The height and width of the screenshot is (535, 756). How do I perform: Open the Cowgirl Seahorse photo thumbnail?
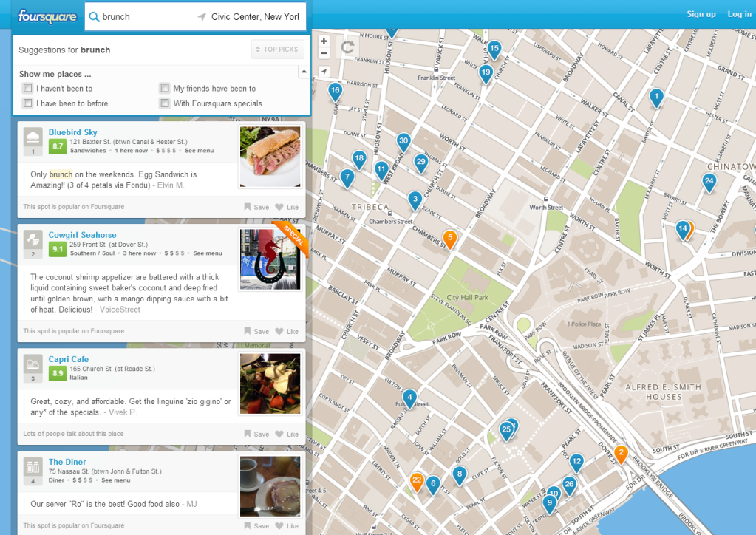point(270,259)
